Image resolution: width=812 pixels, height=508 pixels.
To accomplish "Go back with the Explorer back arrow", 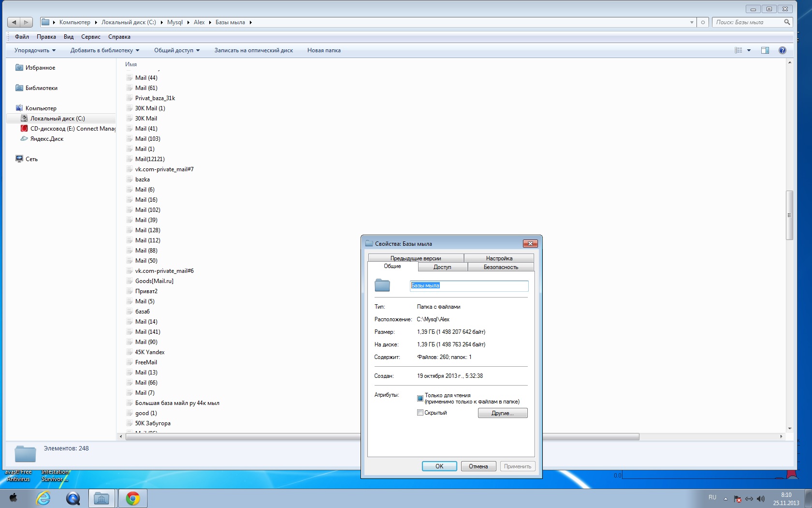I will [x=14, y=22].
